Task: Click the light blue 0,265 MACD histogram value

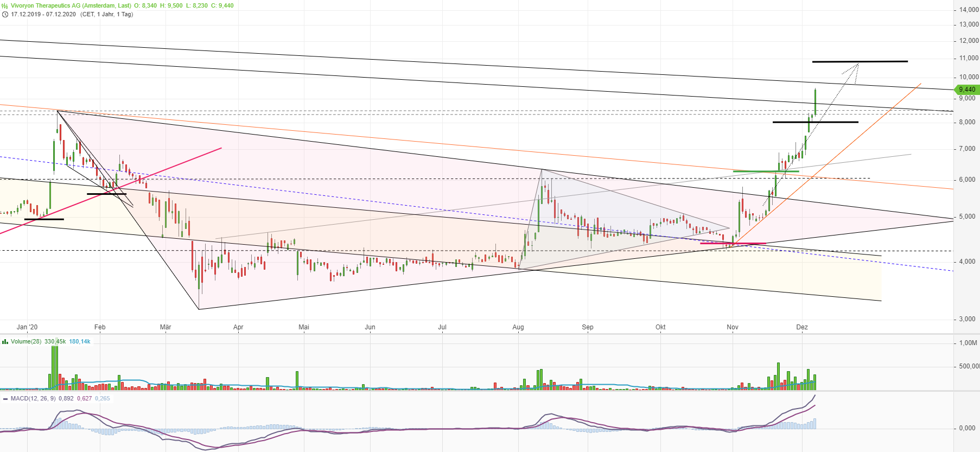Action: point(102,398)
